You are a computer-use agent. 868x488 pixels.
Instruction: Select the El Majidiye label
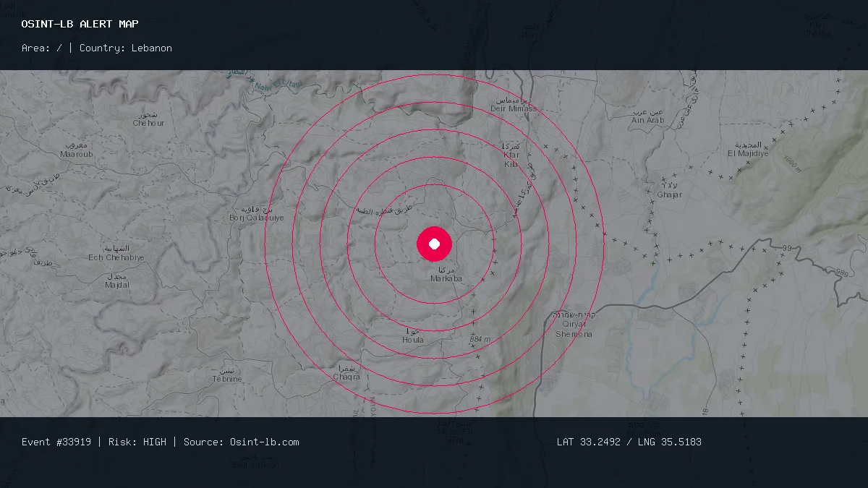pos(749,149)
